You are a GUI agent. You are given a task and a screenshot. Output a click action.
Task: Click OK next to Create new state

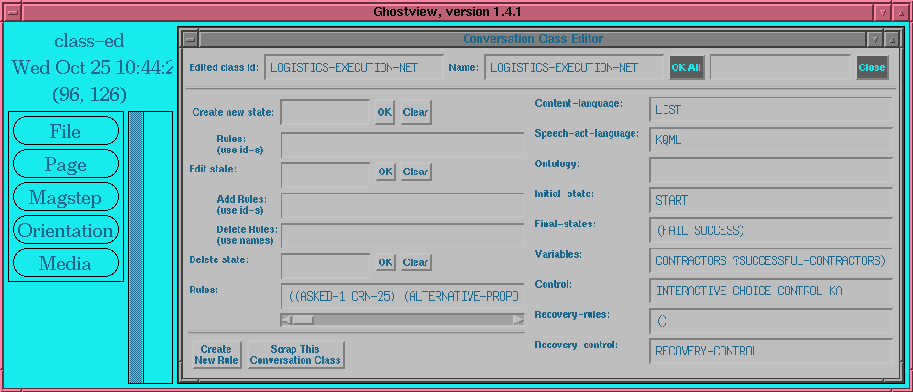click(385, 112)
